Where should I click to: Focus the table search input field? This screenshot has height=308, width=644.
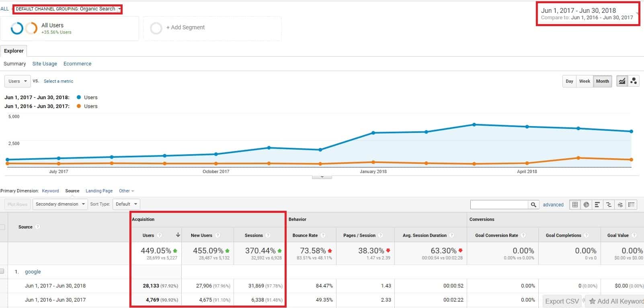coord(499,204)
